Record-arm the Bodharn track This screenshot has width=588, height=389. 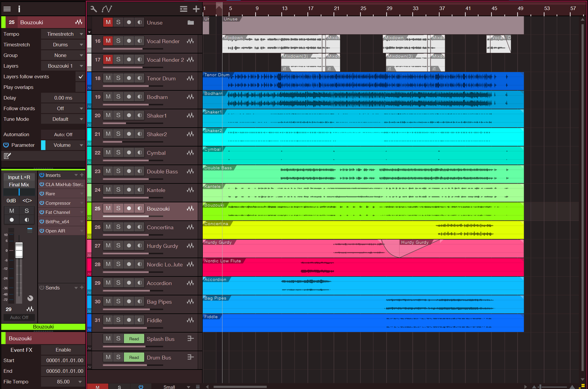129,97
